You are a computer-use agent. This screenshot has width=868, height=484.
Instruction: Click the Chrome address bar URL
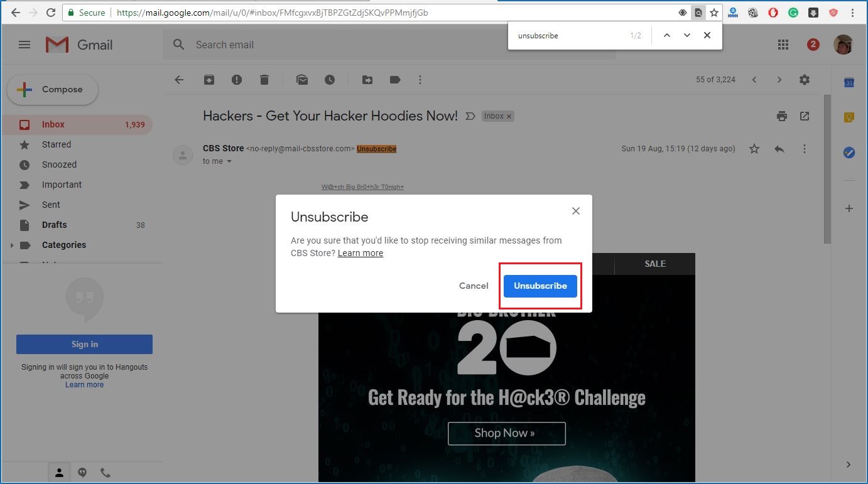pyautogui.click(x=273, y=12)
